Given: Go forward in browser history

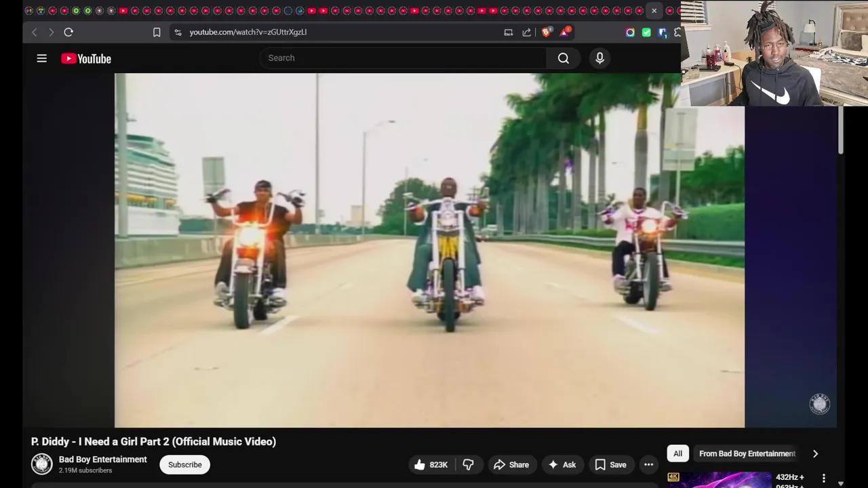Looking at the screenshot, I should tap(51, 32).
